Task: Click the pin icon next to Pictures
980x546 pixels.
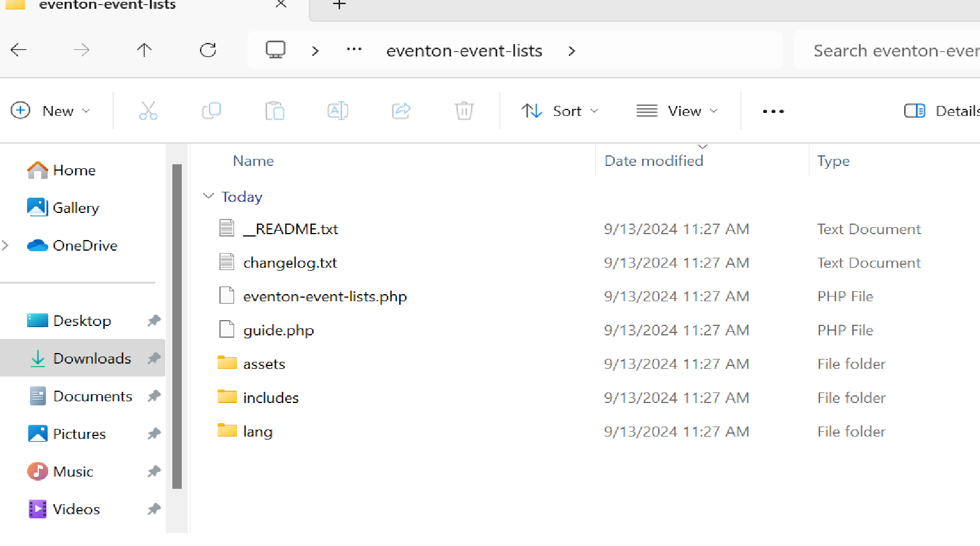Action: [154, 434]
